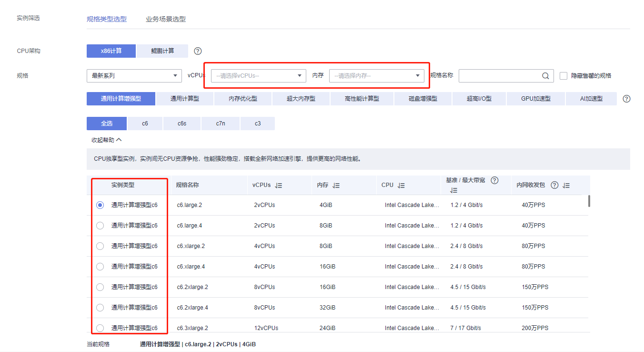The image size is (644, 352).
Task: Switch to the GPU加速型 instance category
Action: click(x=535, y=98)
